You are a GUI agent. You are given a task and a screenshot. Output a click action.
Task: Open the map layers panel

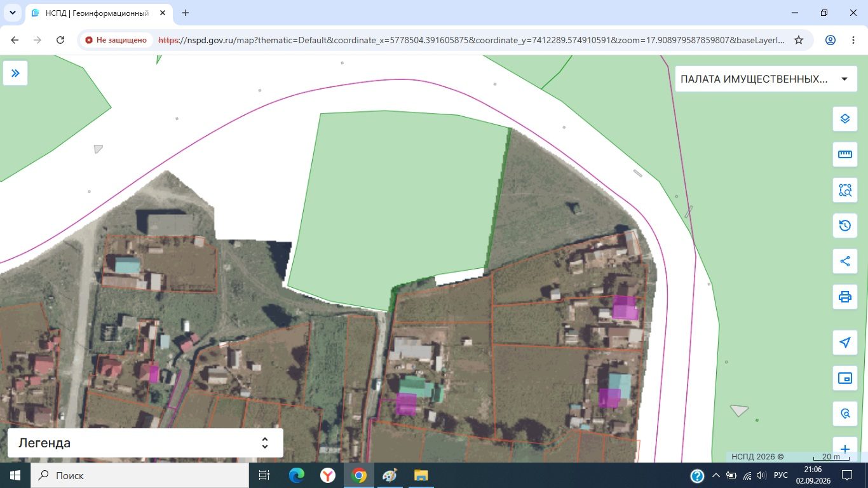pyautogui.click(x=844, y=119)
